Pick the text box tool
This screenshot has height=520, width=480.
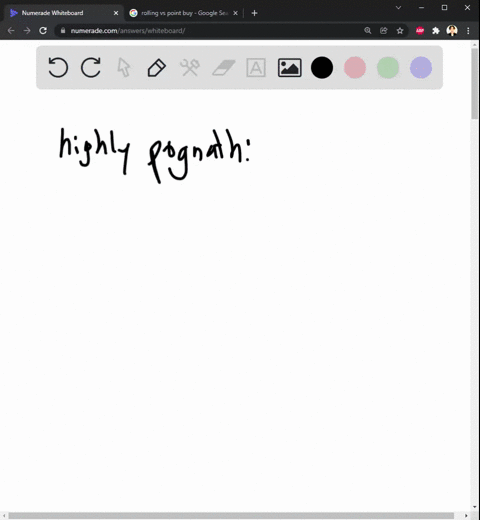(x=256, y=68)
